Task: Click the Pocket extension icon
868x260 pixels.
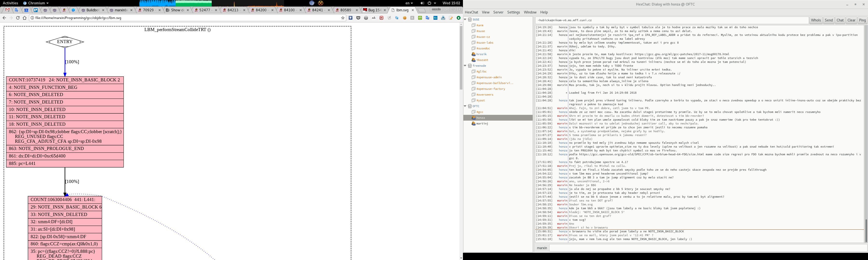Action: point(358,18)
